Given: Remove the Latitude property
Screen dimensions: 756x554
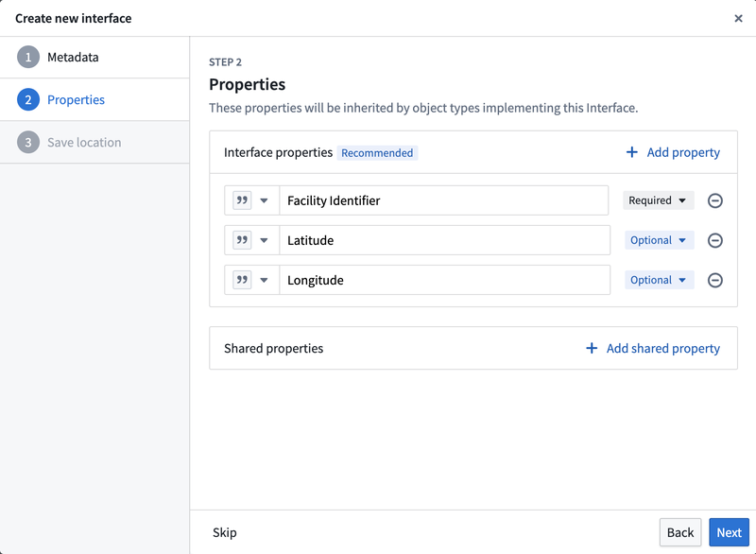Looking at the screenshot, I should pos(715,239).
